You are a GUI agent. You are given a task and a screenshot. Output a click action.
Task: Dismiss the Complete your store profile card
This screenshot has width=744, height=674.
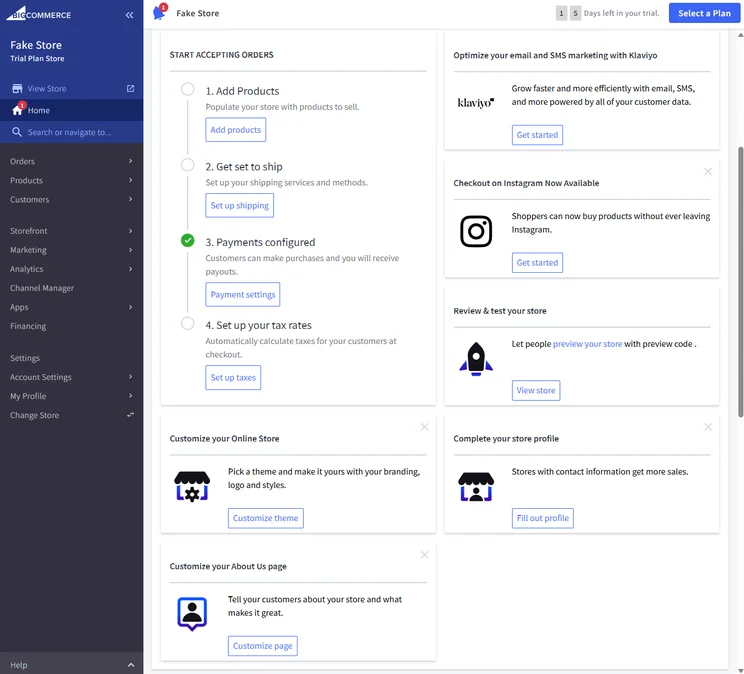coord(708,427)
